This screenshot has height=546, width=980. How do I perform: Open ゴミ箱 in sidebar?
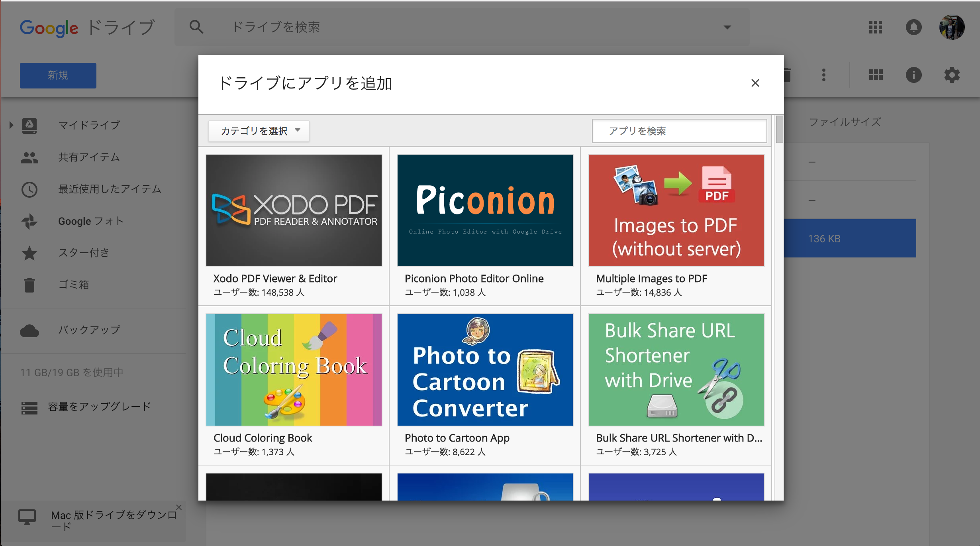tap(74, 285)
